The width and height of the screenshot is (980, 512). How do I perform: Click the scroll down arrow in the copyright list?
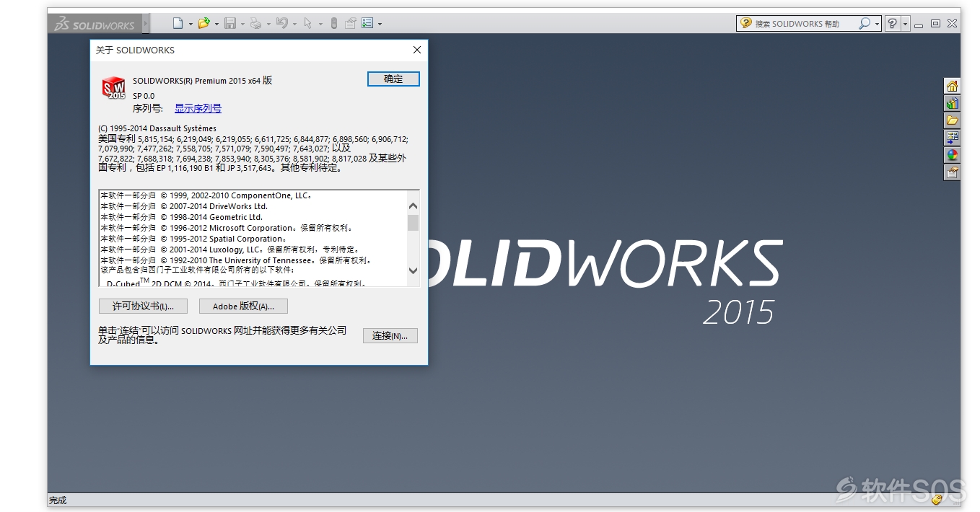(x=413, y=270)
